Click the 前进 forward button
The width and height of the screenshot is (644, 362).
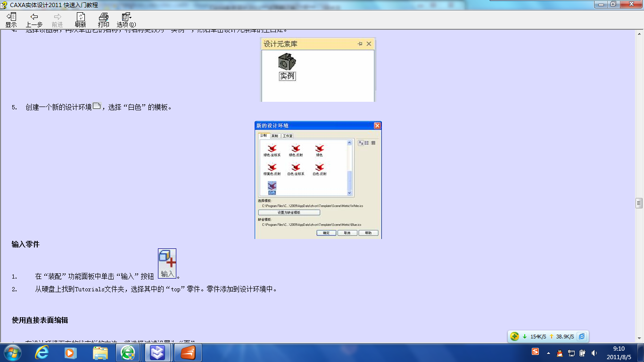click(x=58, y=20)
